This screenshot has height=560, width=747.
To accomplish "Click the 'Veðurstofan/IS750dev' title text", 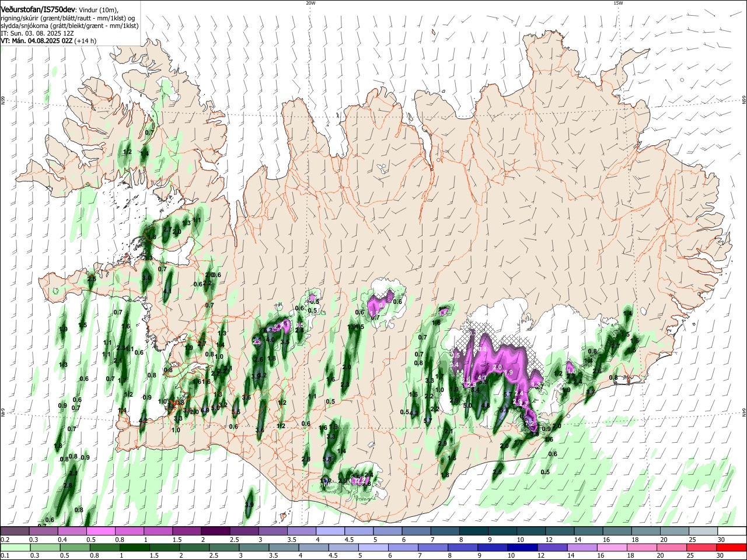I will [37, 9].
